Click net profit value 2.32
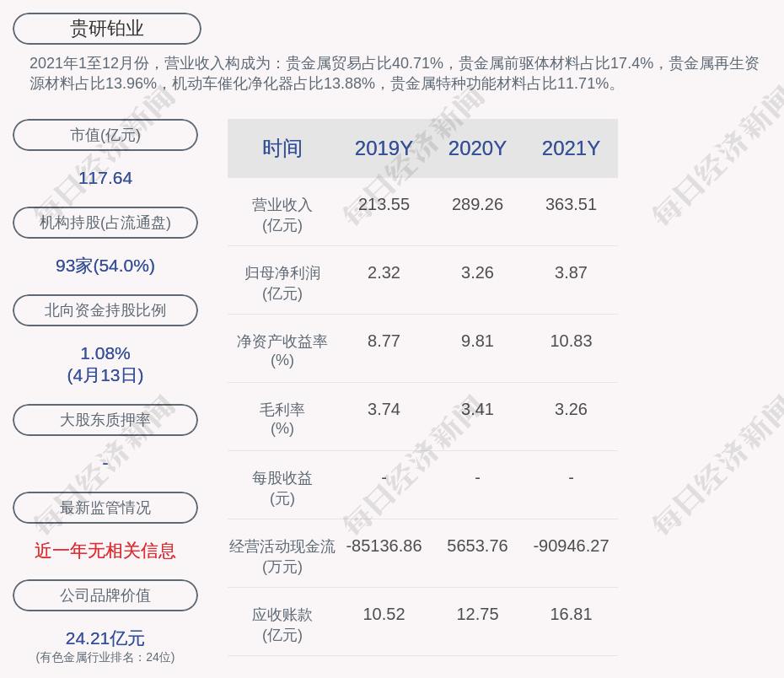Viewport: 784px width, 678px height. [x=384, y=272]
